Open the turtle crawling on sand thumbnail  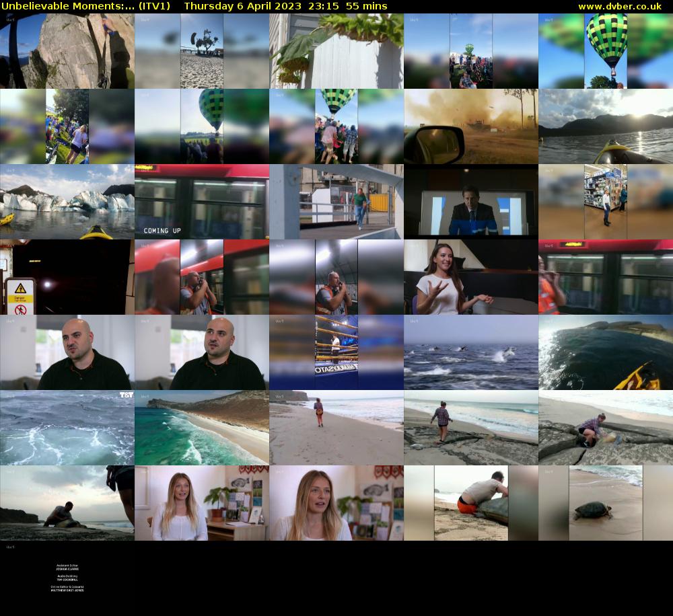coord(606,503)
